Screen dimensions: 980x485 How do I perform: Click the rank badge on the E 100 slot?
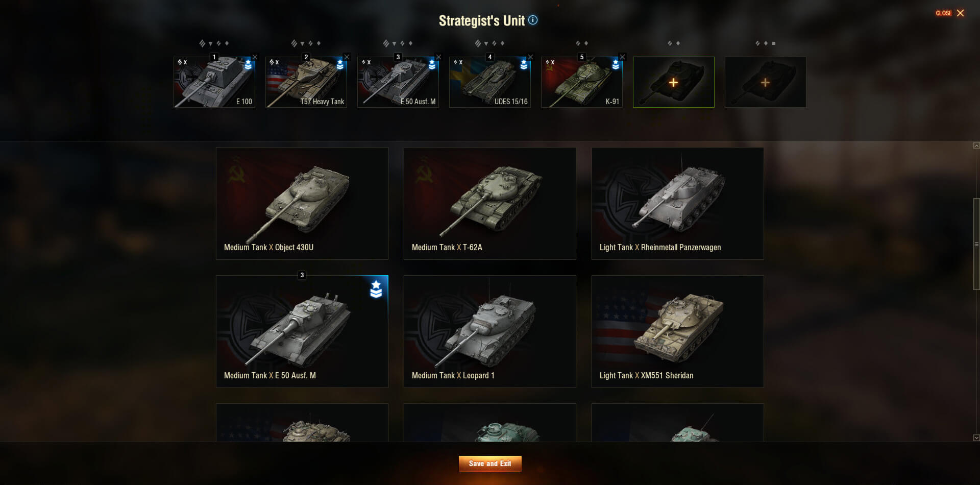click(248, 64)
